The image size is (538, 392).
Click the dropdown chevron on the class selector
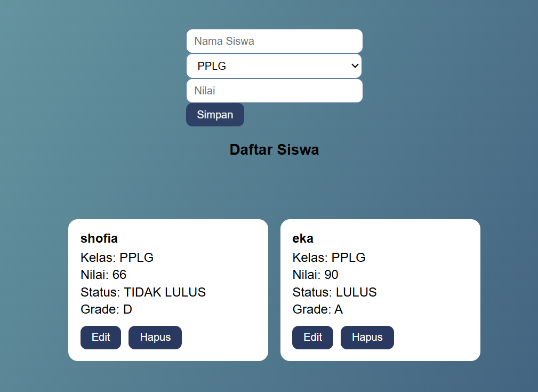pyautogui.click(x=355, y=66)
